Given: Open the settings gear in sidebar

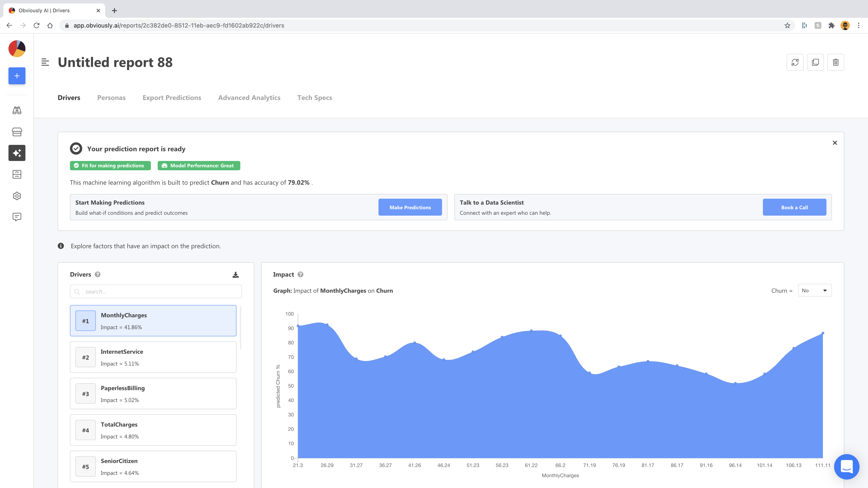Looking at the screenshot, I should click(17, 196).
